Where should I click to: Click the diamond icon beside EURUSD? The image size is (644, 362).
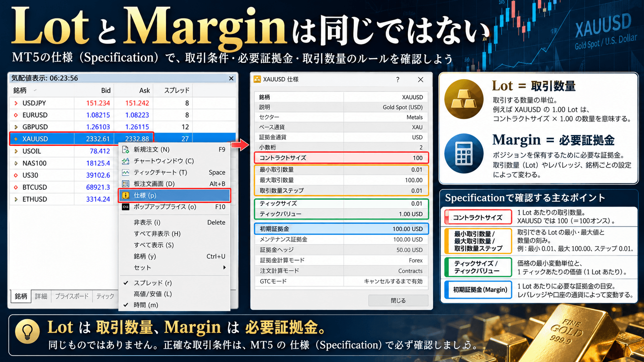pos(16,115)
